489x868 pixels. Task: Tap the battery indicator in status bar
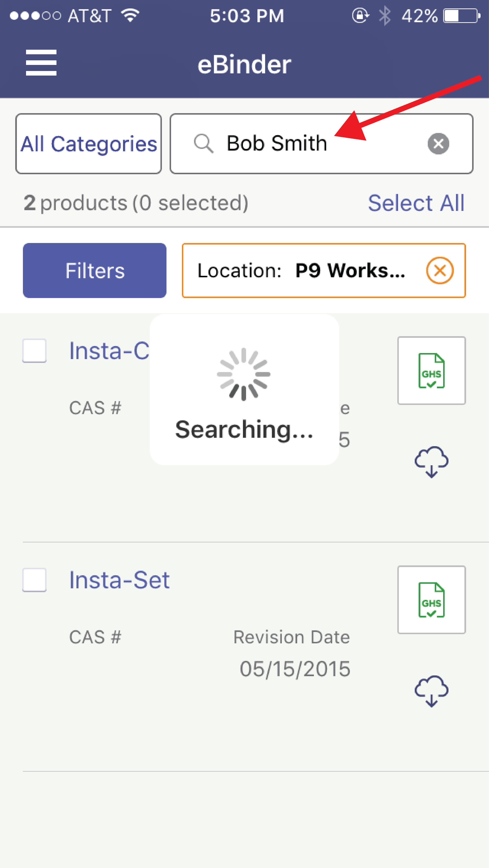point(461,16)
